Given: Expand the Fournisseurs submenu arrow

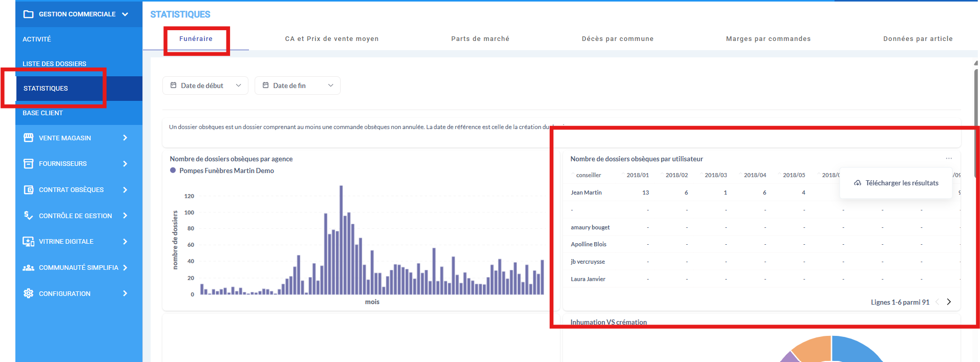Looking at the screenshot, I should tap(125, 164).
